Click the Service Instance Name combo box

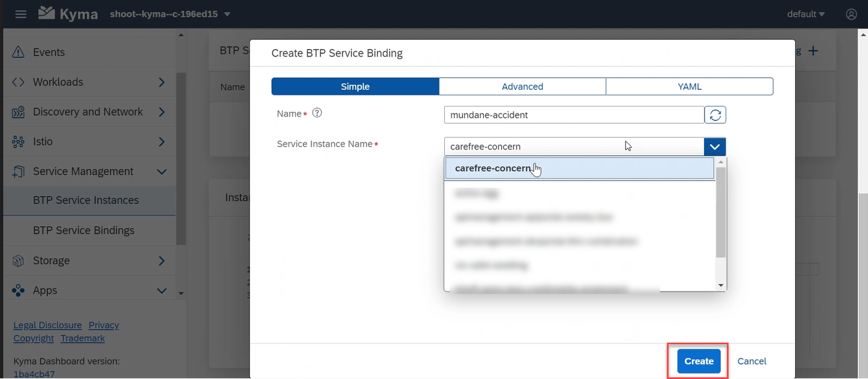point(574,147)
